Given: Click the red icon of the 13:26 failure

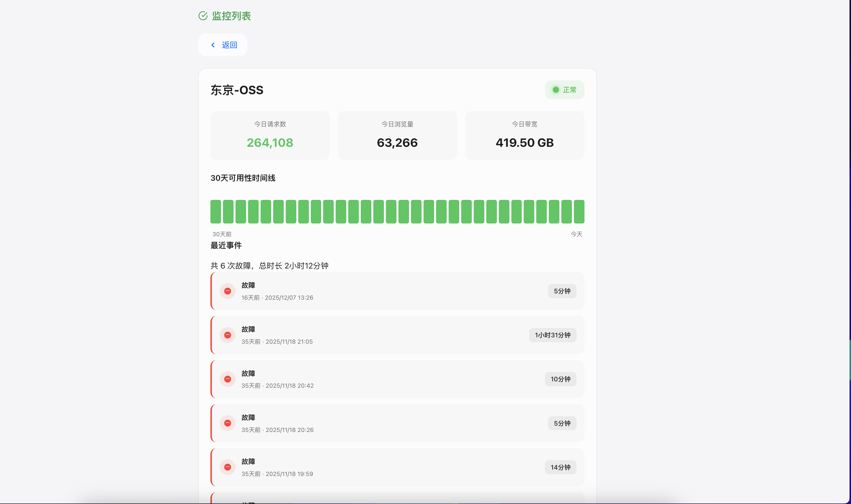Looking at the screenshot, I should click(x=228, y=291).
